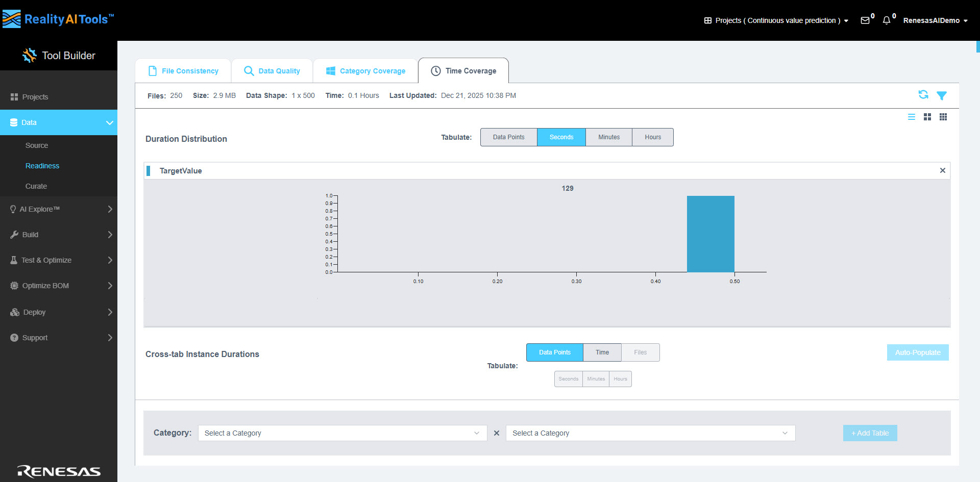980x482 pixels.
Task: Close the TargetValue chart panel
Action: pos(943,170)
